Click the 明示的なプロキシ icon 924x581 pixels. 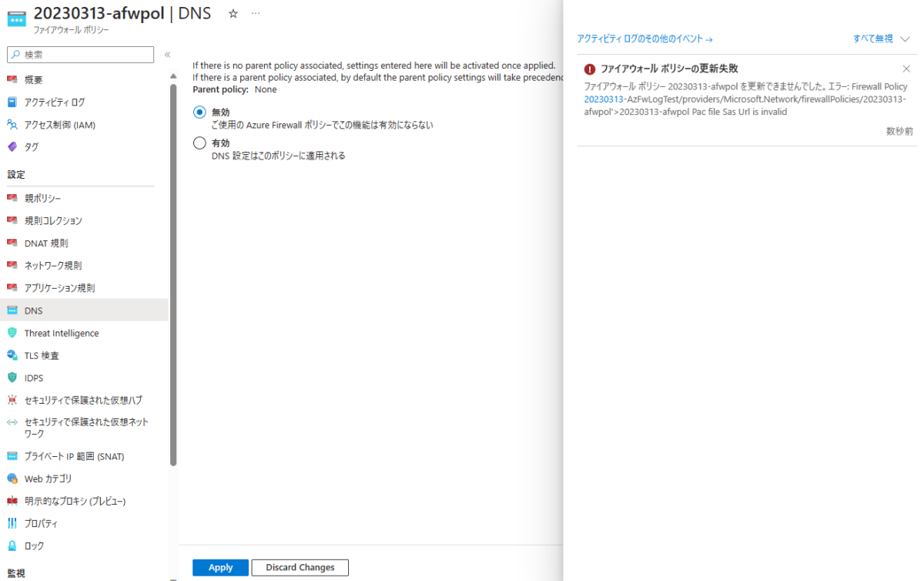[x=12, y=501]
